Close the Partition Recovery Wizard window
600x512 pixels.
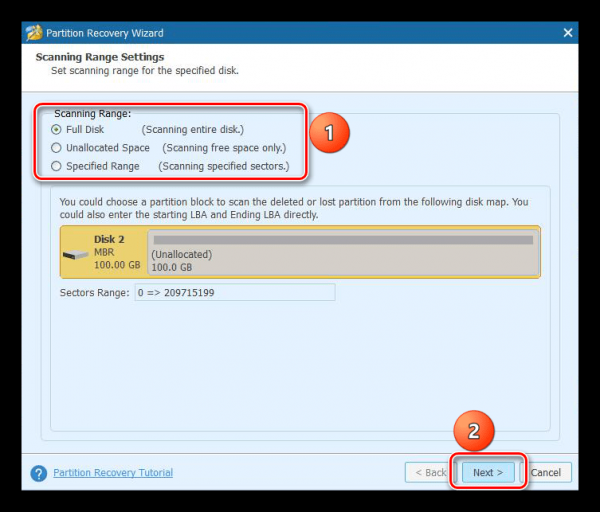568,33
